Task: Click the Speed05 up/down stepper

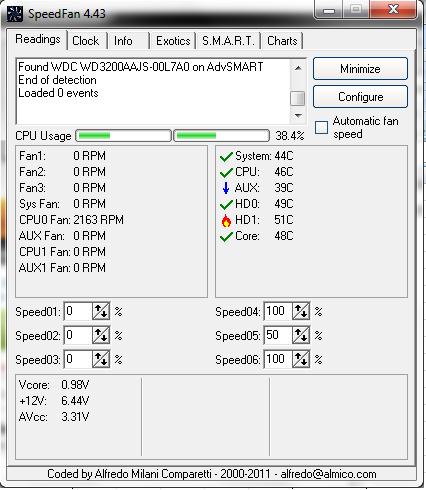Action: point(301,335)
